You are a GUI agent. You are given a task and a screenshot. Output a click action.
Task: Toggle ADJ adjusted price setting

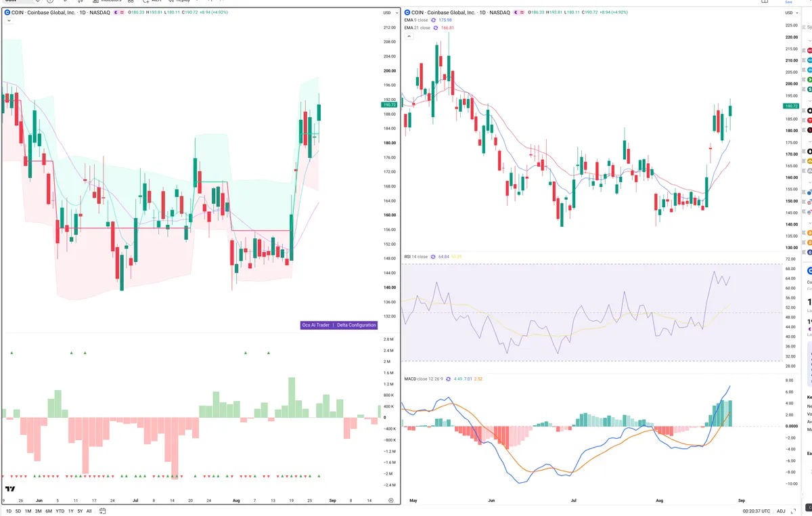[x=781, y=511]
